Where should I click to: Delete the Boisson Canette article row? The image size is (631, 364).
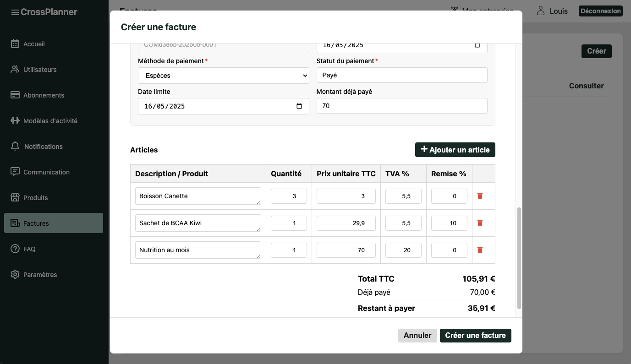(x=480, y=196)
